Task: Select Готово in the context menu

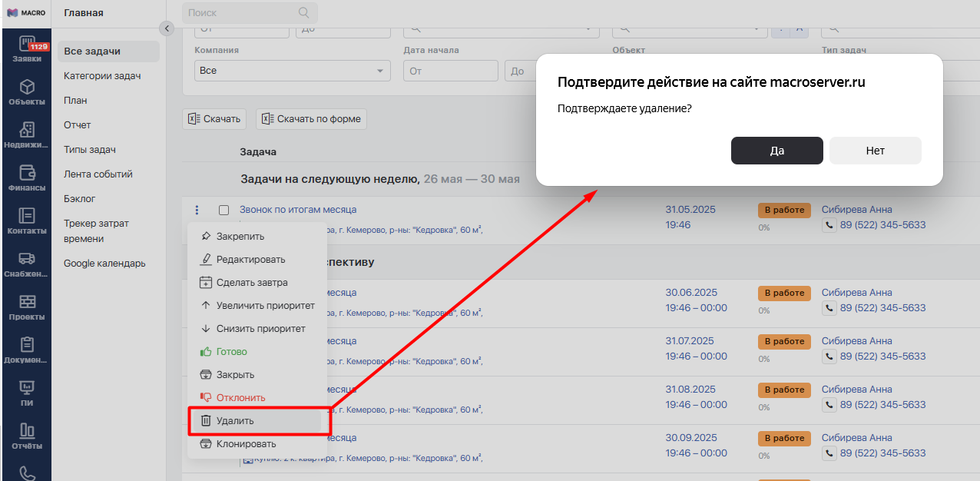Action: [x=231, y=352]
